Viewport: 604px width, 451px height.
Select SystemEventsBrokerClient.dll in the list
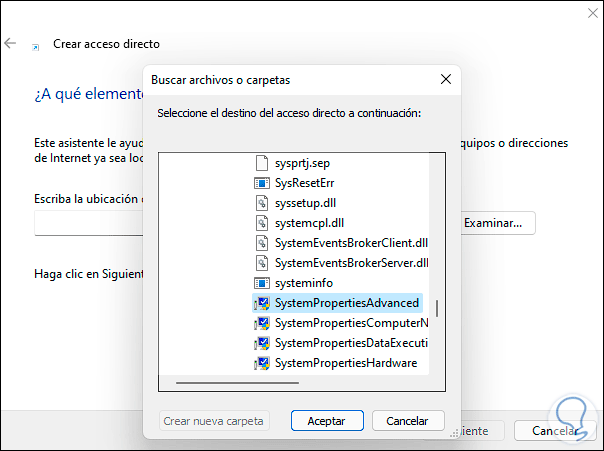click(350, 243)
